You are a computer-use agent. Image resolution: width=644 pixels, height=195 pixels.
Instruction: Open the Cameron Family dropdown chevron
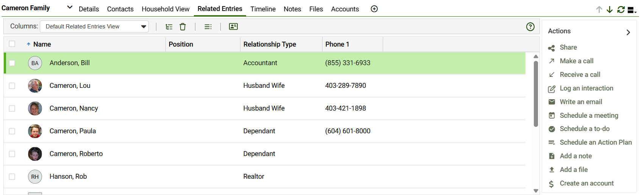click(70, 7)
